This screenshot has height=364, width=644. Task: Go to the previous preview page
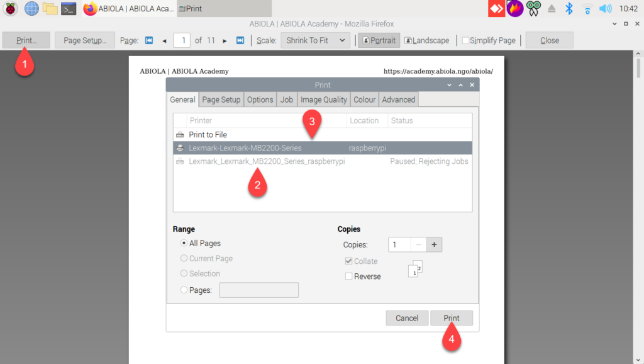[x=164, y=40]
